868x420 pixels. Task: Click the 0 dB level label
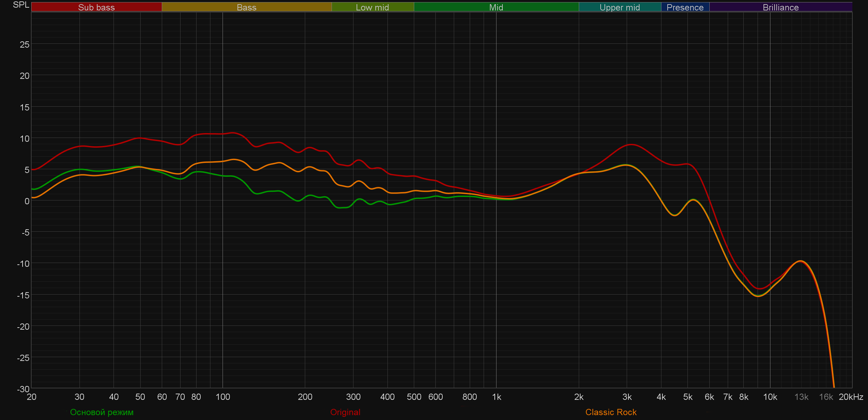coord(27,201)
